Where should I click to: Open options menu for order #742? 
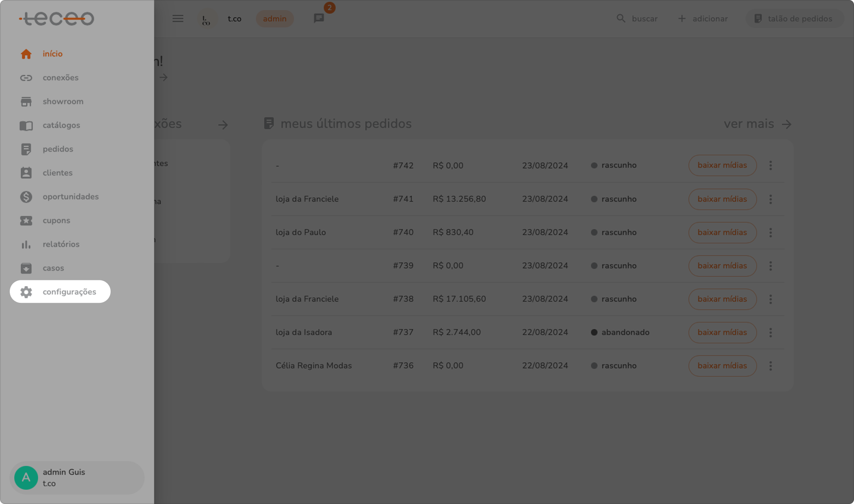coord(770,165)
